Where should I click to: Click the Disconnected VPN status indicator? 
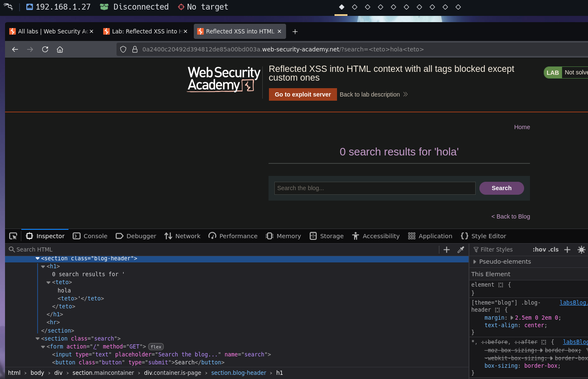click(x=134, y=7)
